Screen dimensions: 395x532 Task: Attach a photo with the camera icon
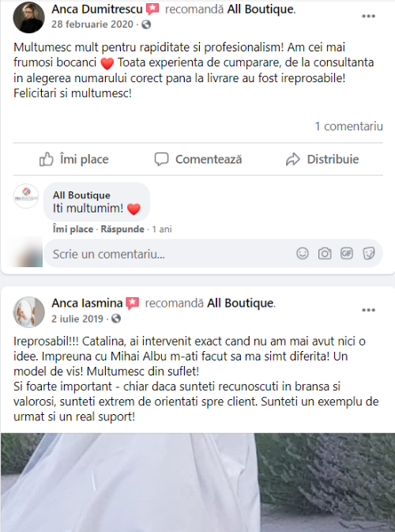pyautogui.click(x=325, y=254)
